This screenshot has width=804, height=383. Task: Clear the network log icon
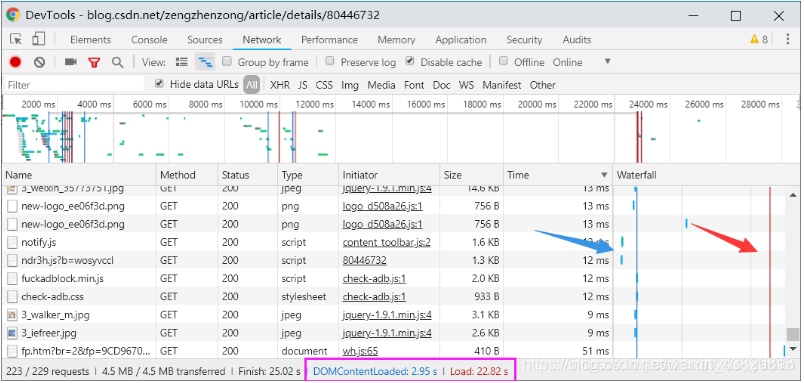[39, 62]
